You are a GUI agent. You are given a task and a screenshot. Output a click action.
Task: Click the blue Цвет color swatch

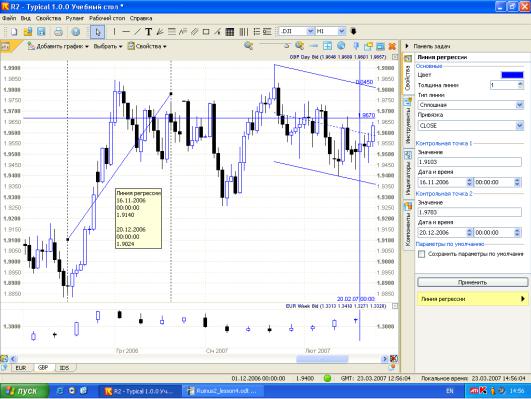click(x=512, y=75)
